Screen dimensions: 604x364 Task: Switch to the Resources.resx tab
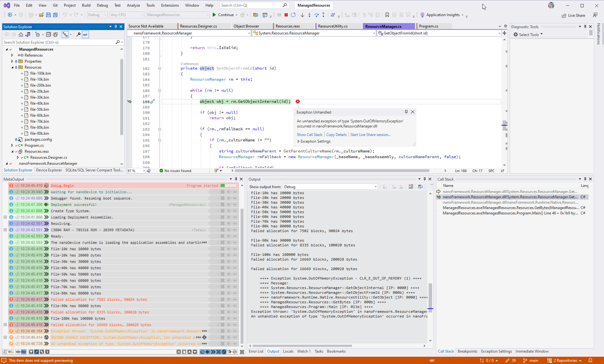[289, 26]
